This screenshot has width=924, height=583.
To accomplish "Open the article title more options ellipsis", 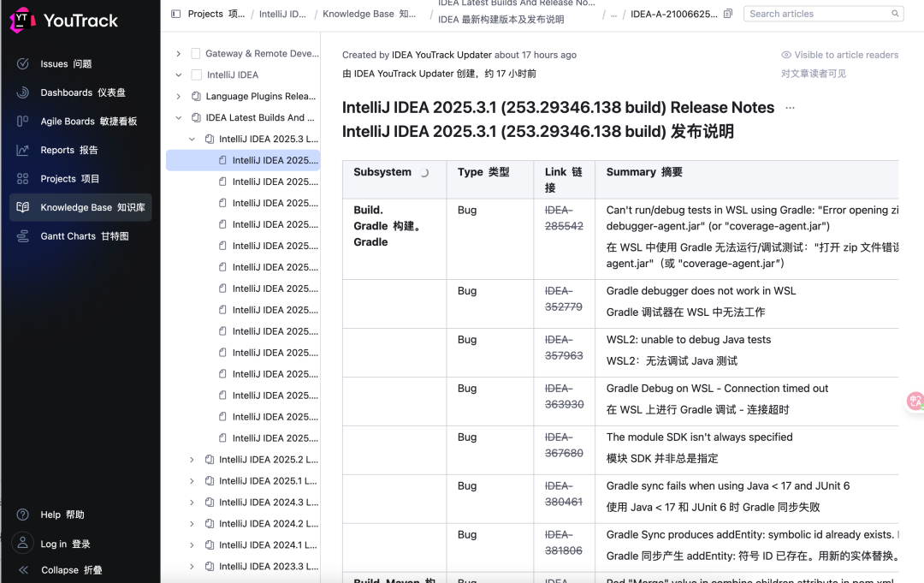I will click(x=791, y=108).
